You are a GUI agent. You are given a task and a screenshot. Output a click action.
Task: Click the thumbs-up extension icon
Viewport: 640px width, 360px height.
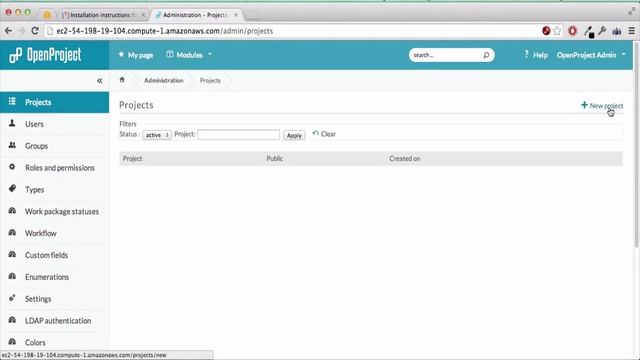tap(617, 31)
